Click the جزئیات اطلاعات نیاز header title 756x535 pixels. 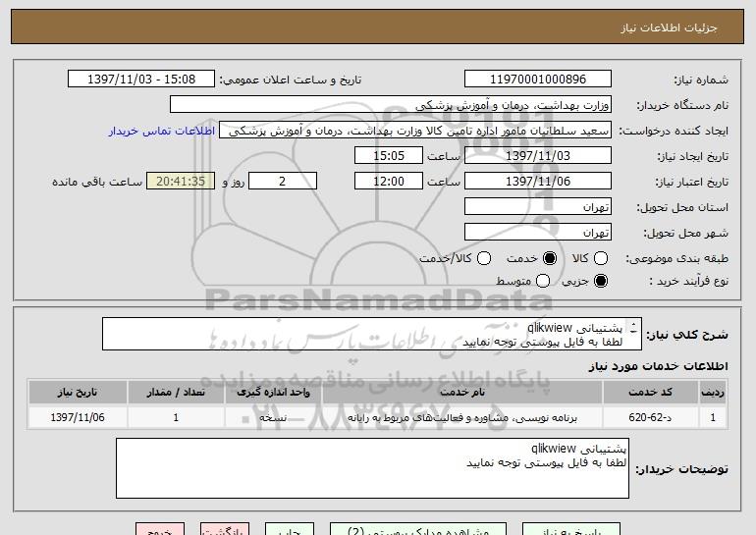669,27
